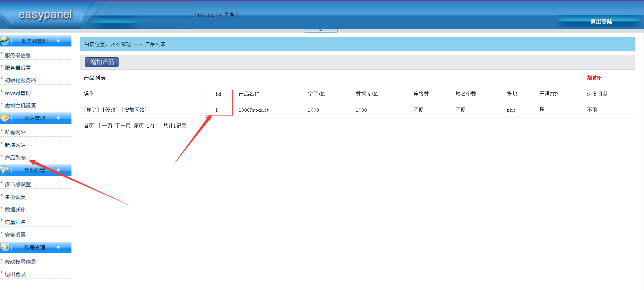Click the tools icon beside 其他设置
This screenshot has height=290, width=644.
click(x=5, y=170)
